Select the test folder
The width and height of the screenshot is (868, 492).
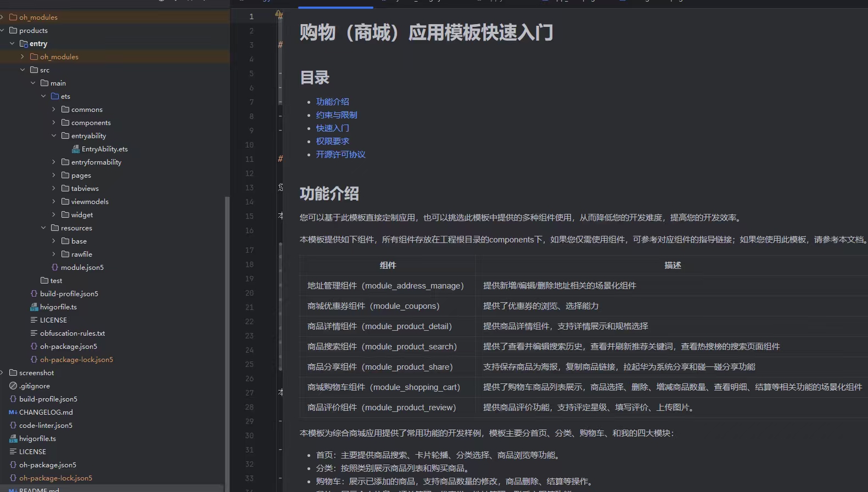point(56,281)
